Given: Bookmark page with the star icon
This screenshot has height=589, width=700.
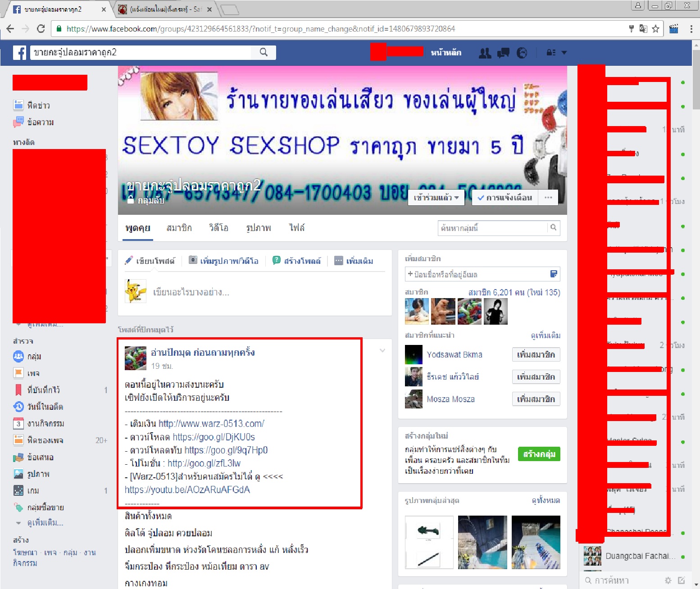Looking at the screenshot, I should point(655,29).
